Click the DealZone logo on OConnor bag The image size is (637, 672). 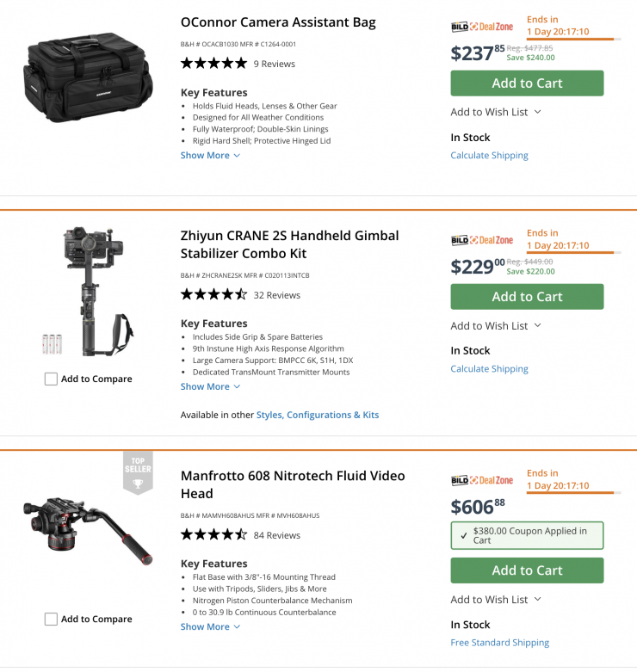[x=482, y=27]
